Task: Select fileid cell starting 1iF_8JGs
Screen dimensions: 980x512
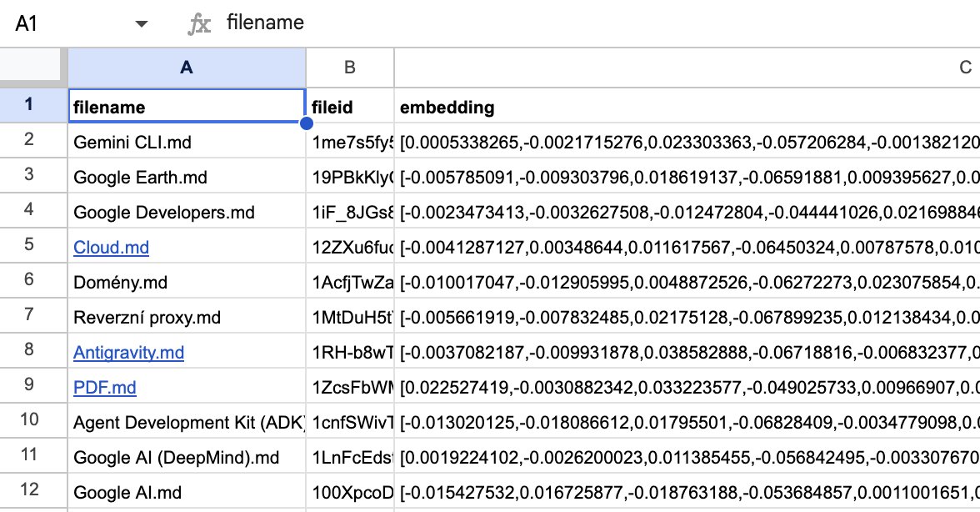Action: 350,211
